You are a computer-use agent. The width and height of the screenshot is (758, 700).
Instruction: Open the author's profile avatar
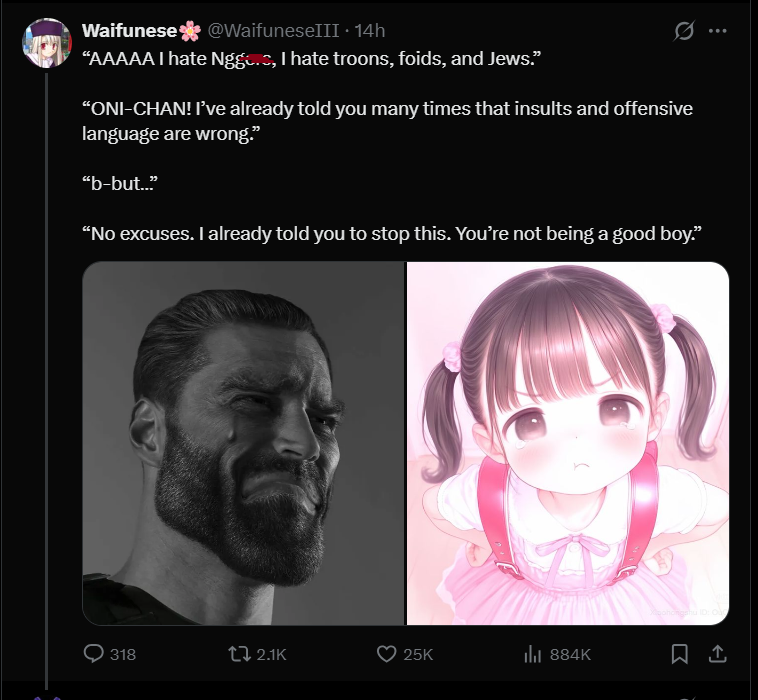[x=46, y=44]
